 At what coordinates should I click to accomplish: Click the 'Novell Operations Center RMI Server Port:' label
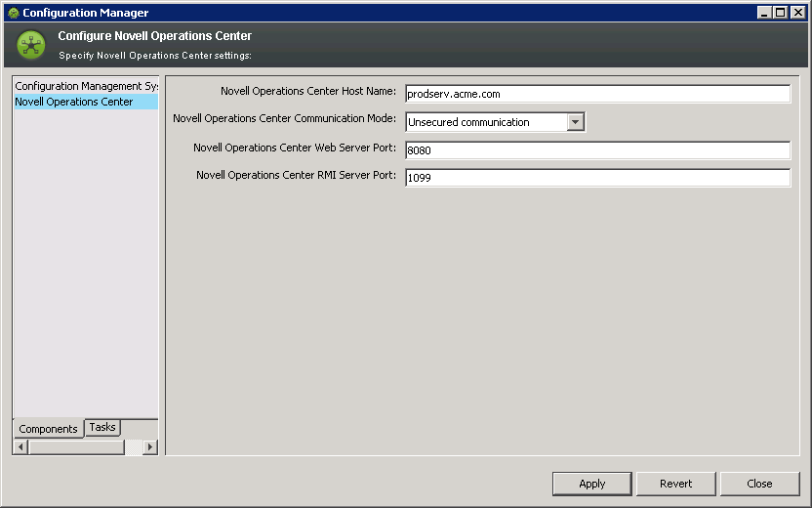[x=297, y=175]
